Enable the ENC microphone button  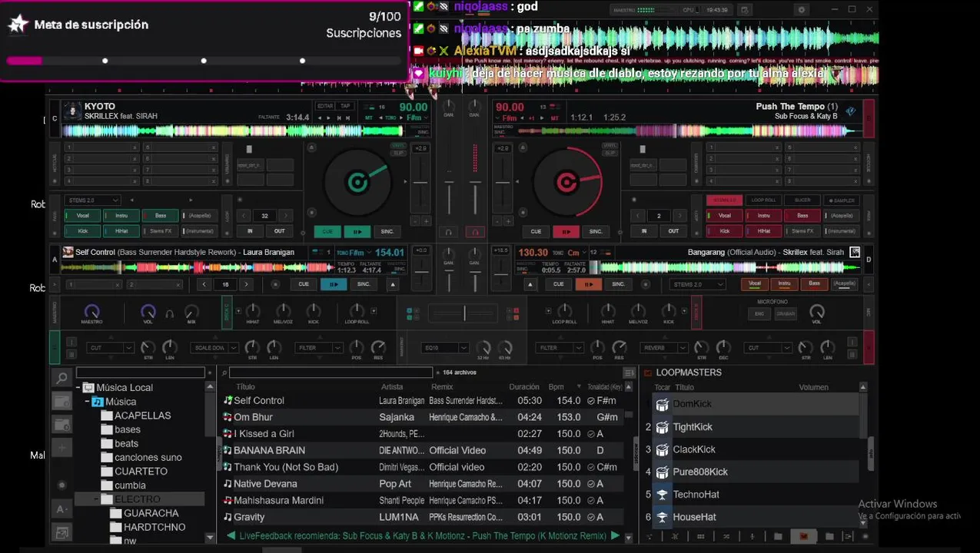pyautogui.click(x=759, y=313)
